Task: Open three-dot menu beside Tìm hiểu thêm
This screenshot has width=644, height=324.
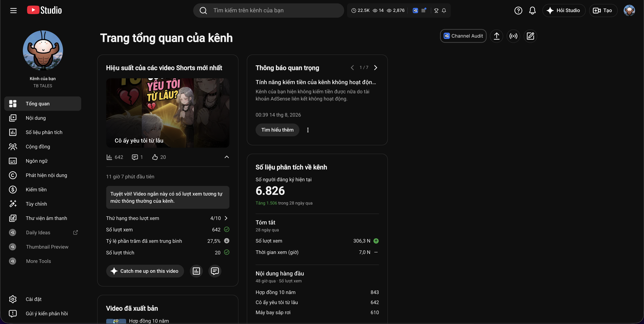Action: pyautogui.click(x=308, y=130)
